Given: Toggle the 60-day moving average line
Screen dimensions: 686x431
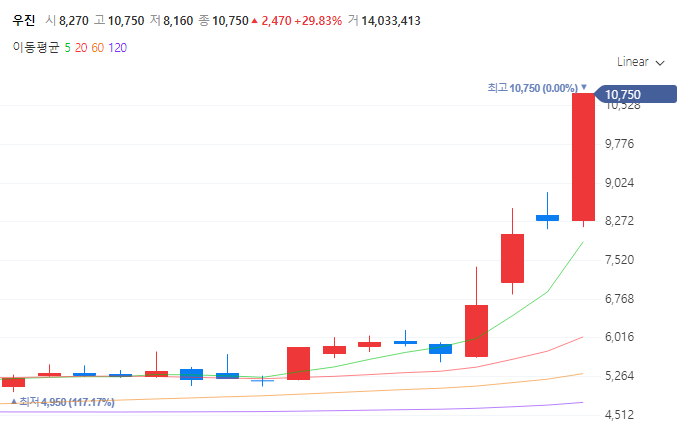Looking at the screenshot, I should click(98, 48).
